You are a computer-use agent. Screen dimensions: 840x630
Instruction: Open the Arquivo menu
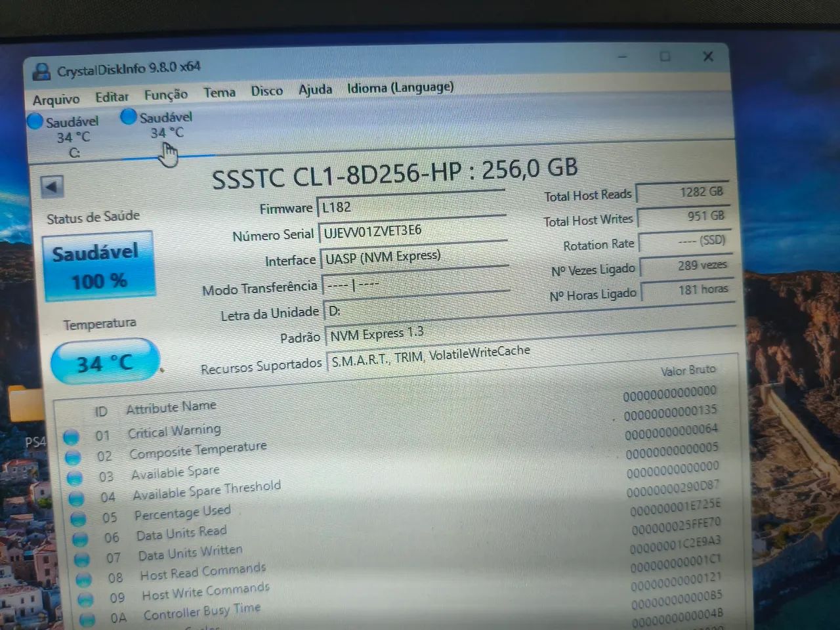56,99
